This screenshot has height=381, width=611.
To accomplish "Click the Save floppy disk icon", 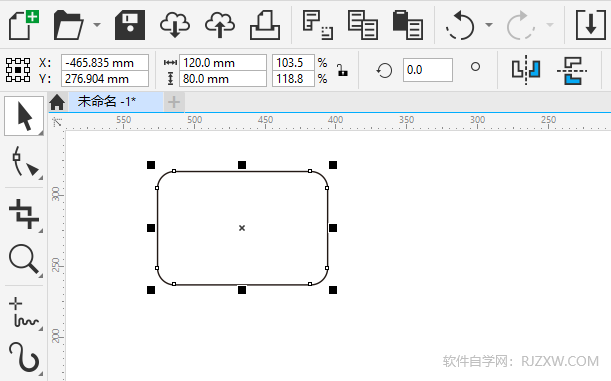I will 130,25.
